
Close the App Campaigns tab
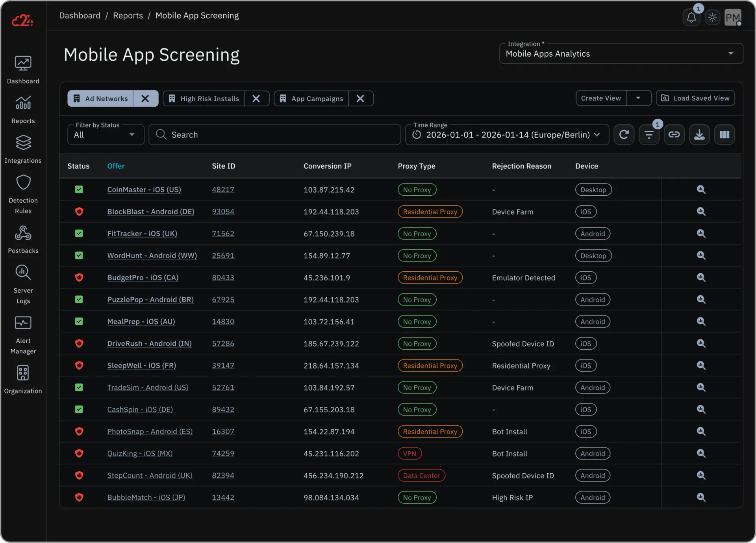point(360,98)
